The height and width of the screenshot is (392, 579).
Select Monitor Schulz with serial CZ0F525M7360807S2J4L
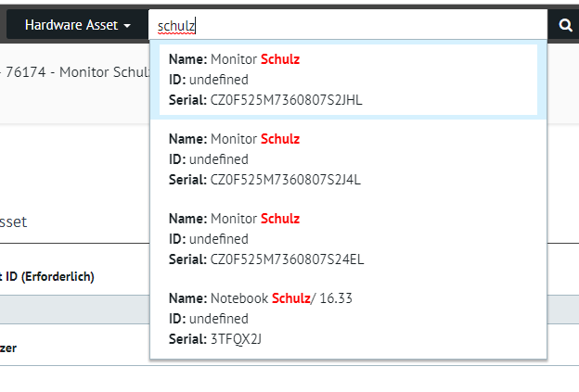click(348, 159)
